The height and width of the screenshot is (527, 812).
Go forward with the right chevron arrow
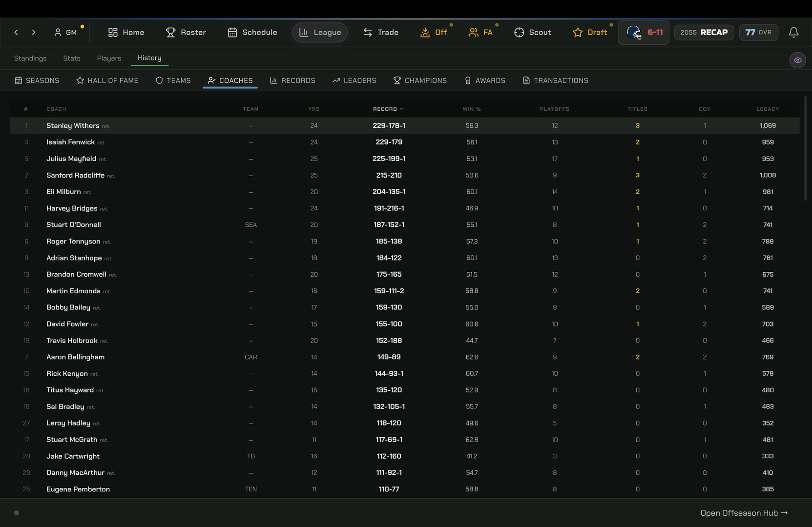click(33, 32)
